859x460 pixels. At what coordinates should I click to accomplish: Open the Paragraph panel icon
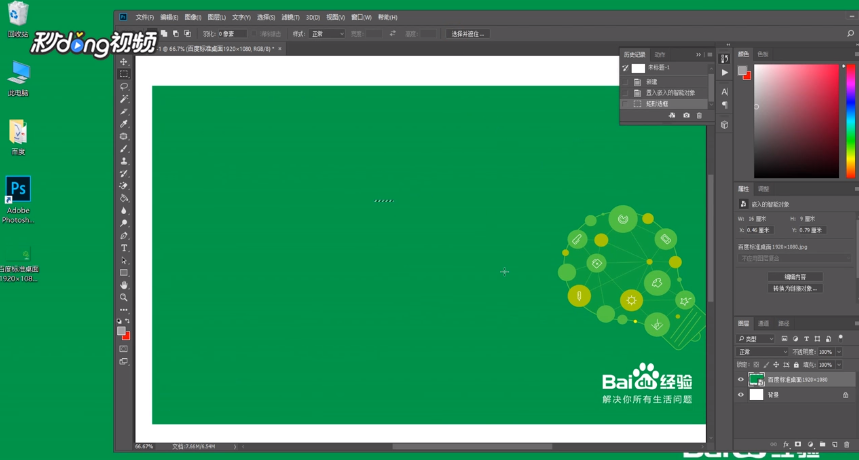[x=724, y=105]
